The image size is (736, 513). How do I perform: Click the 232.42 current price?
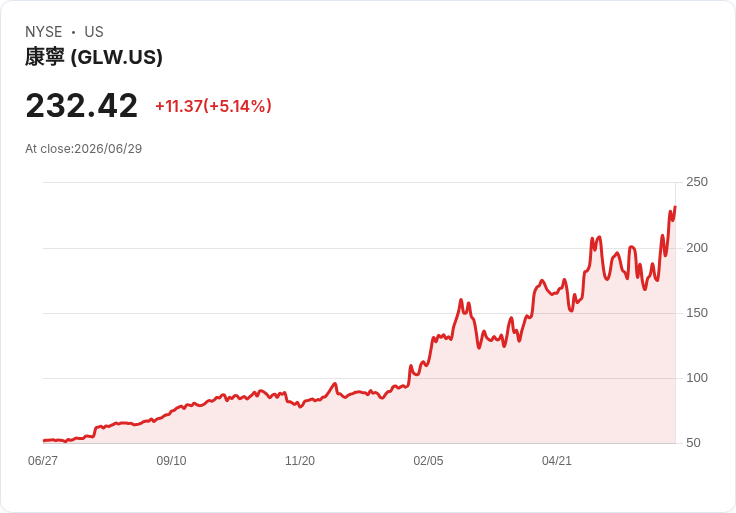pos(82,106)
